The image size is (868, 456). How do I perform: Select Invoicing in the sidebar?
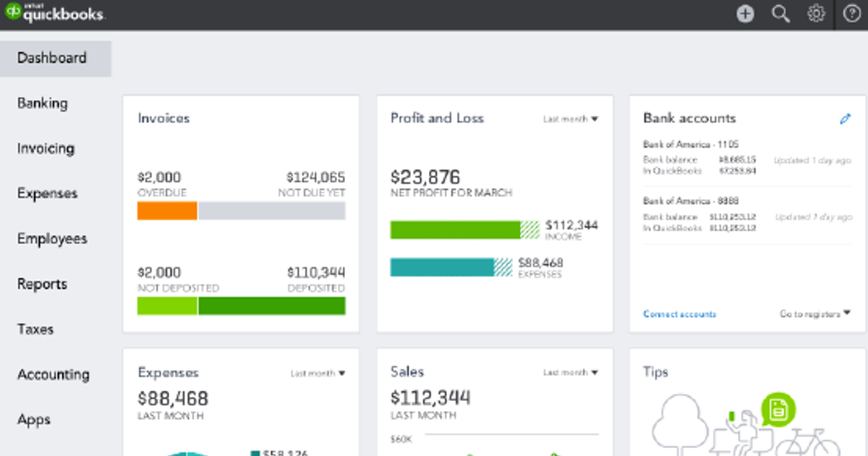46,148
